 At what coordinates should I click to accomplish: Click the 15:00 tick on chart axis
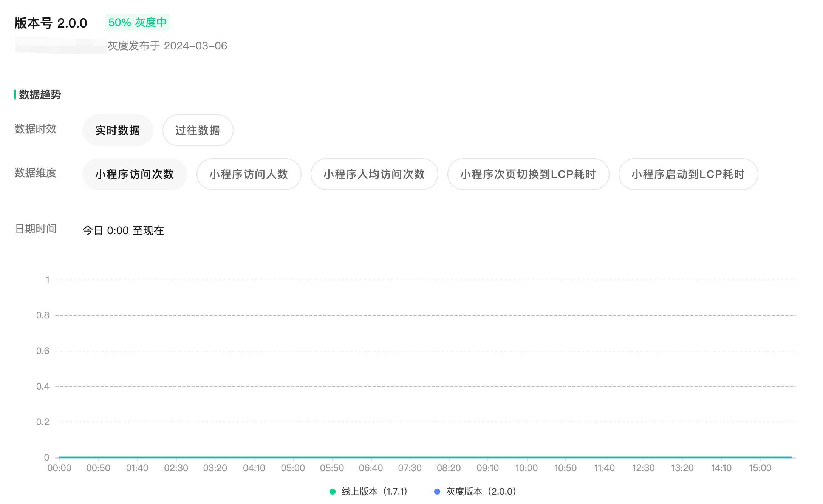point(760,468)
